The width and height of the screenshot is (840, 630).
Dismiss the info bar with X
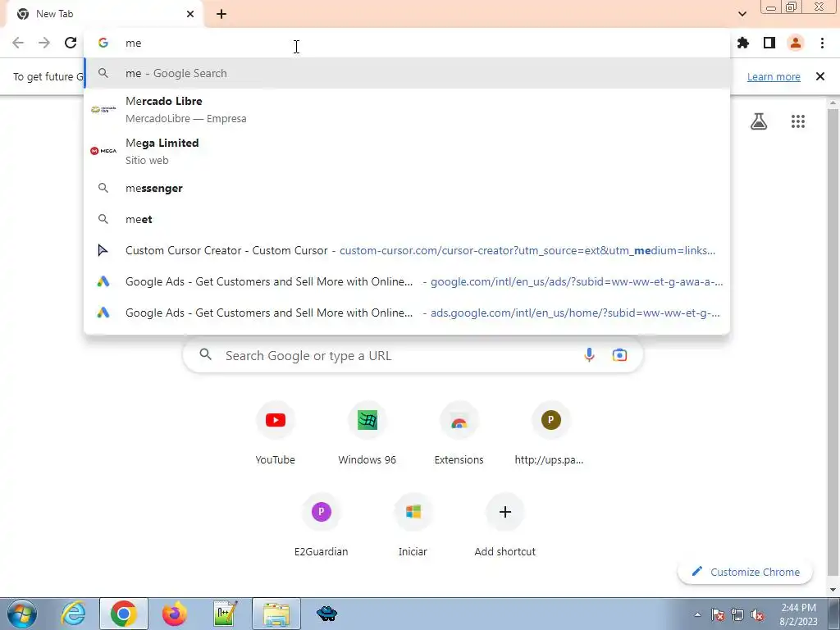(x=820, y=76)
